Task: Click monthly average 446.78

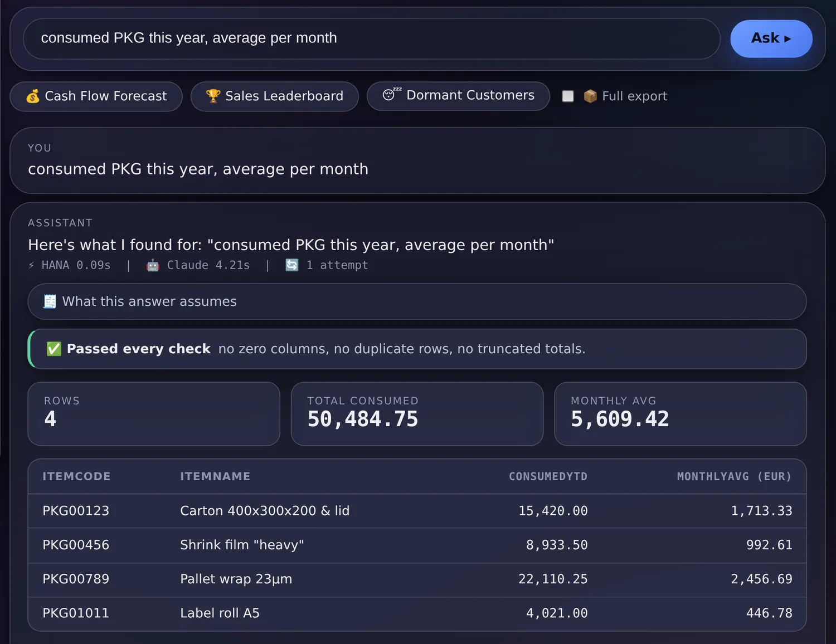Action: (769, 613)
